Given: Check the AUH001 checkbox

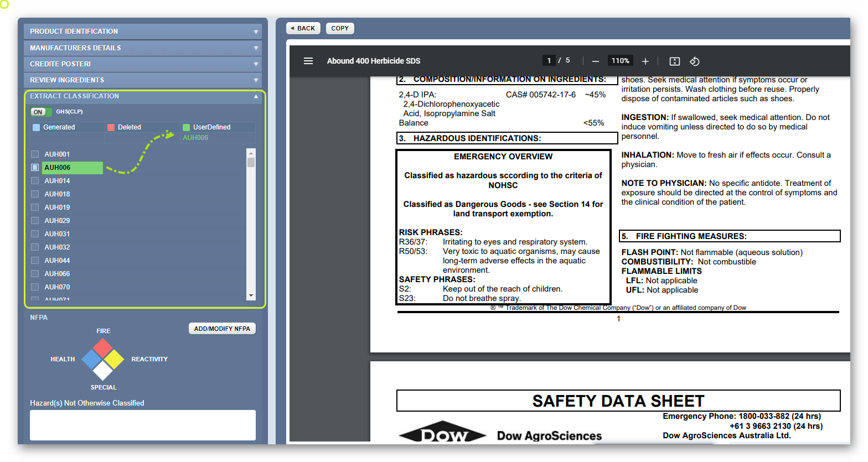Looking at the screenshot, I should [x=35, y=154].
